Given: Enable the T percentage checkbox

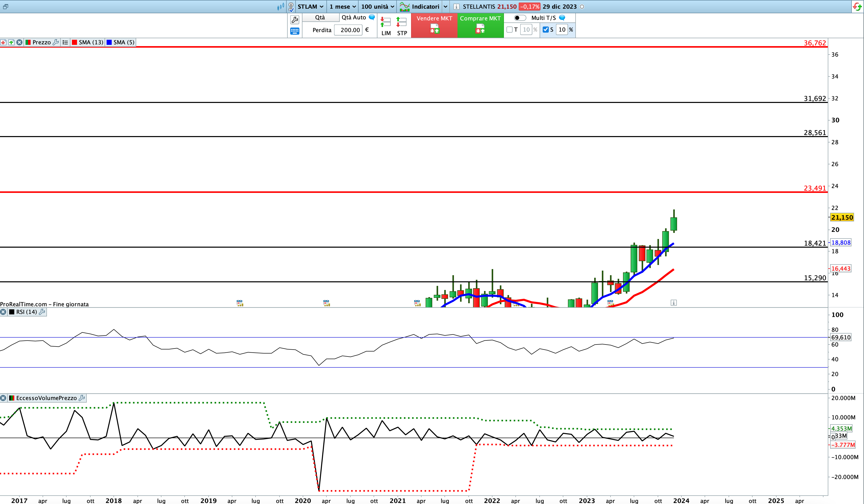Looking at the screenshot, I should (510, 30).
